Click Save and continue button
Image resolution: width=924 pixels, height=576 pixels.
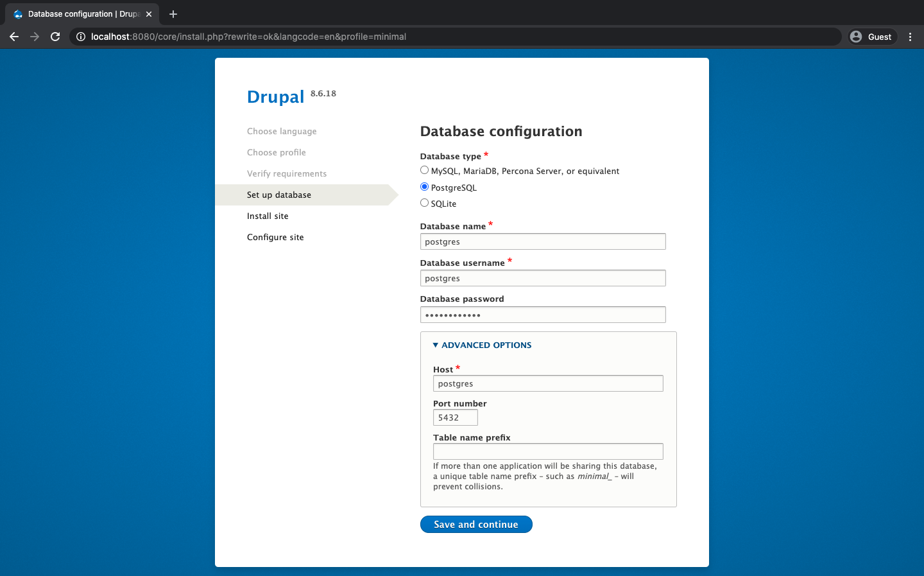tap(476, 525)
